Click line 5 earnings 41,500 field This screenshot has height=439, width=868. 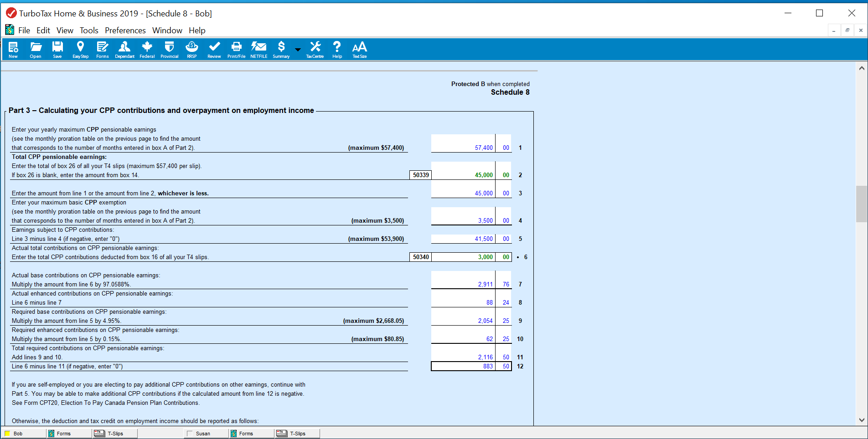(x=471, y=239)
